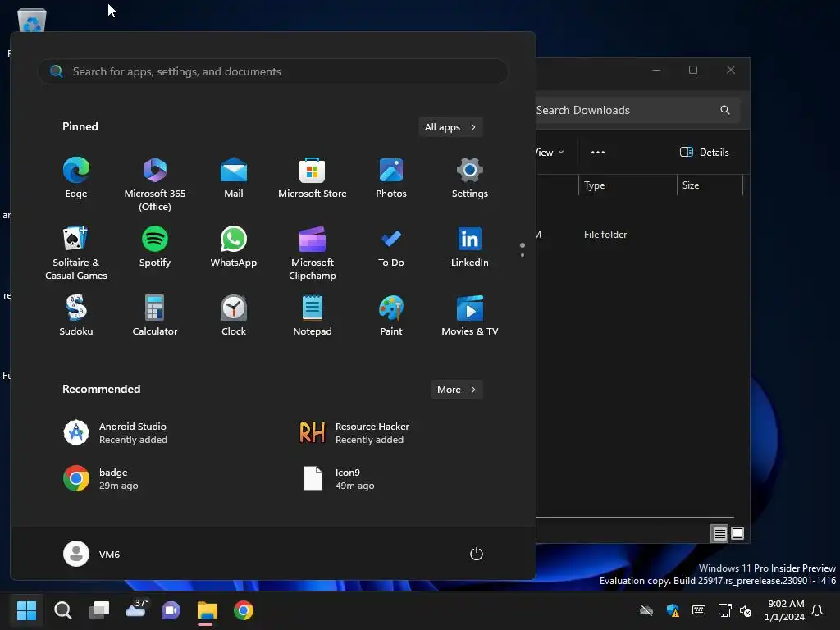This screenshot has width=840, height=630.
Task: Launch LinkedIn from pinned apps
Action: [x=470, y=246]
